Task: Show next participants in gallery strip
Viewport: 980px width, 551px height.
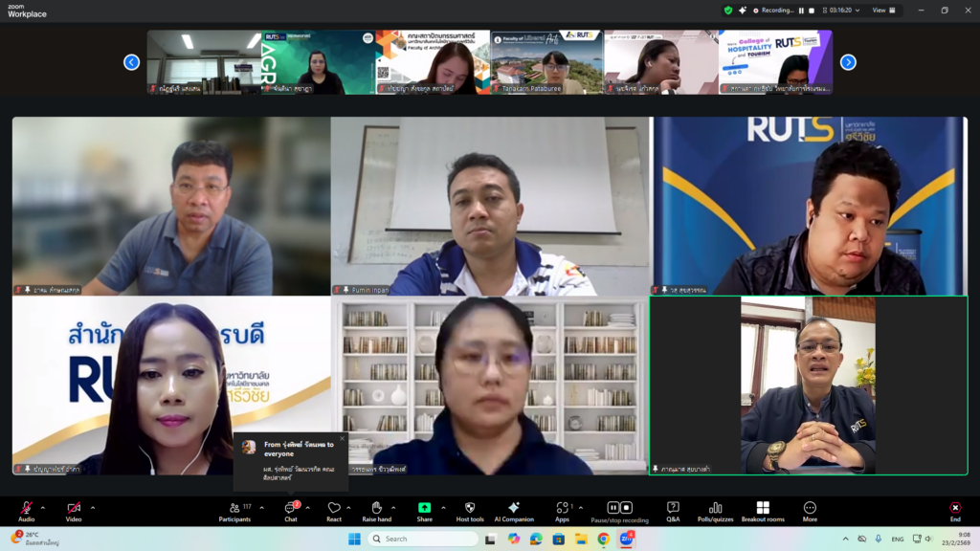Action: point(848,62)
